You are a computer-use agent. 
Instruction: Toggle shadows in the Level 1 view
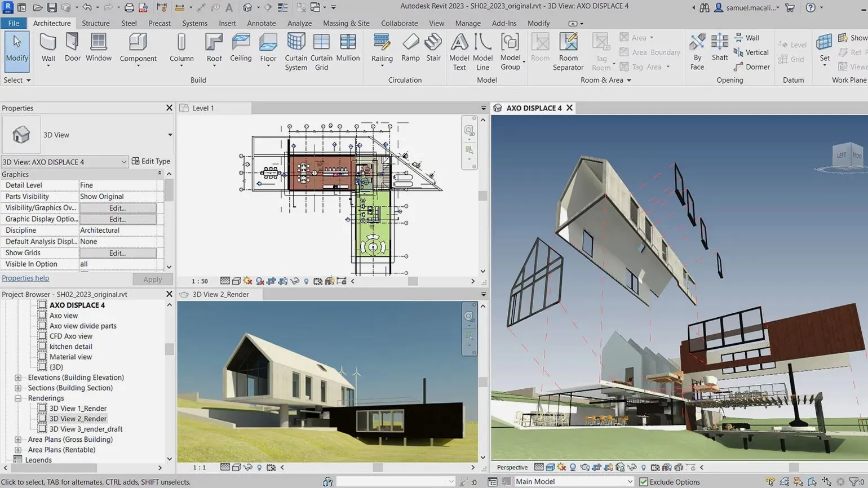tap(260, 281)
